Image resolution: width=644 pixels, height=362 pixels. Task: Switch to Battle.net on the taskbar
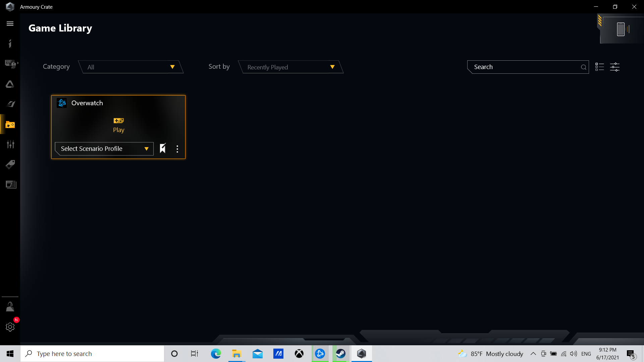pyautogui.click(x=320, y=354)
